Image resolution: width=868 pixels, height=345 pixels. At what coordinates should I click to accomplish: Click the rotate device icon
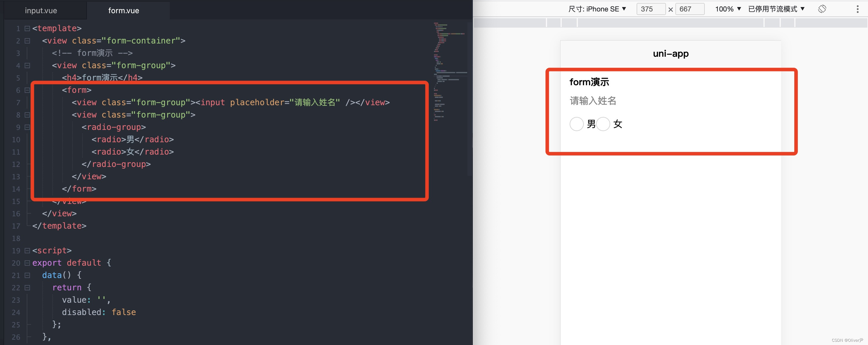tap(822, 9)
